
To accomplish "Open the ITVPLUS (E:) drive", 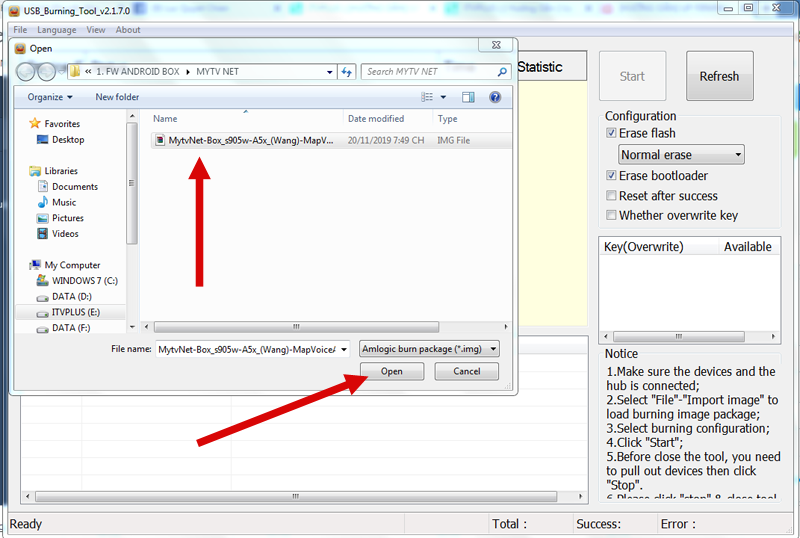I will (76, 312).
